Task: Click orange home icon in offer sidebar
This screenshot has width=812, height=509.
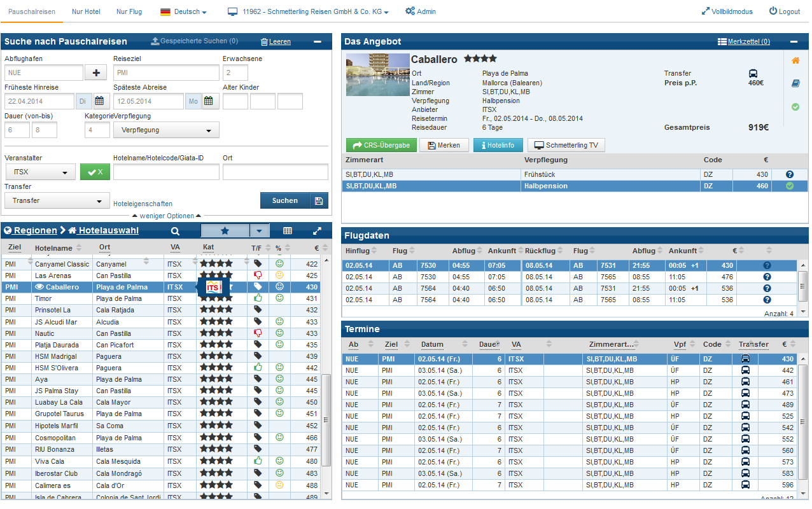Action: [795, 60]
